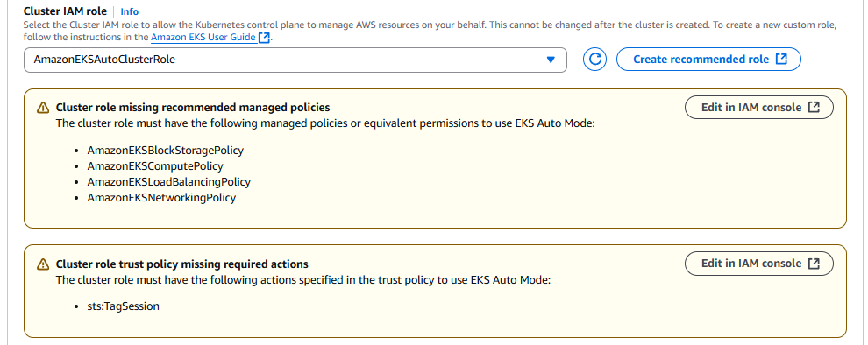868x345 pixels.
Task: Click the external link icon in Create recommended role
Action: [782, 60]
